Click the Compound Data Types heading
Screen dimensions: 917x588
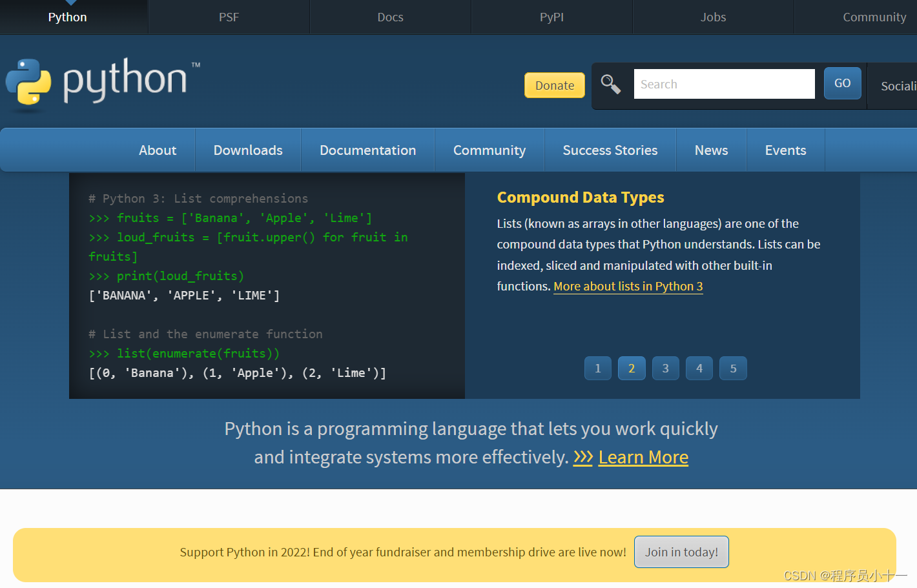pyautogui.click(x=581, y=198)
